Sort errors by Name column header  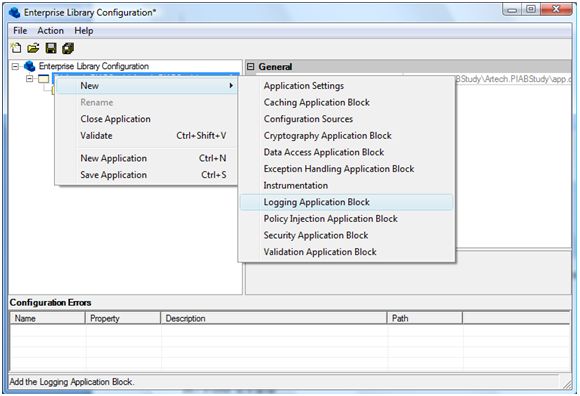tap(48, 318)
